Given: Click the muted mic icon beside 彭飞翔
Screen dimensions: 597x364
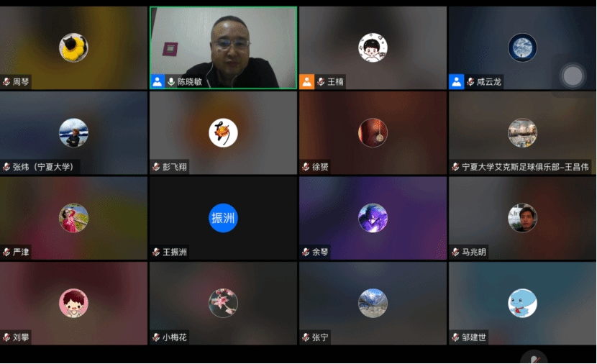Looking at the screenshot, I should (156, 167).
